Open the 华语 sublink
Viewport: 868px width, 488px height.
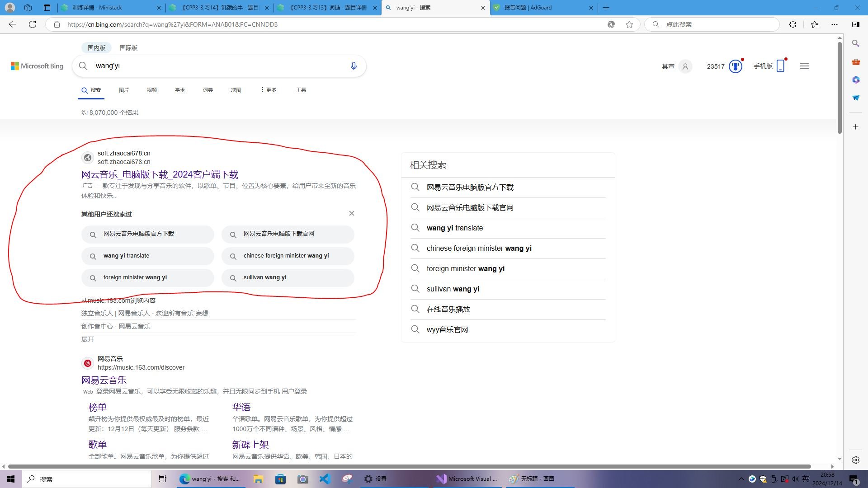click(x=241, y=407)
